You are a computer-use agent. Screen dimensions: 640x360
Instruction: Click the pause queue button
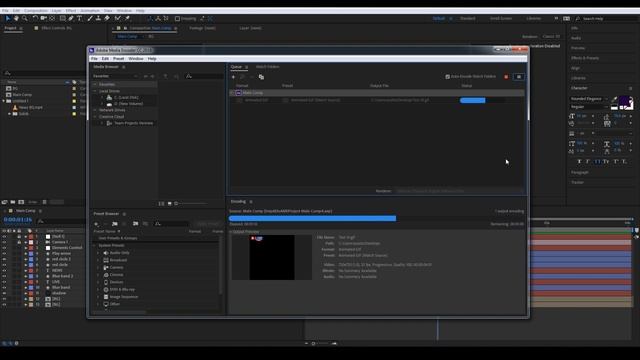[x=519, y=77]
